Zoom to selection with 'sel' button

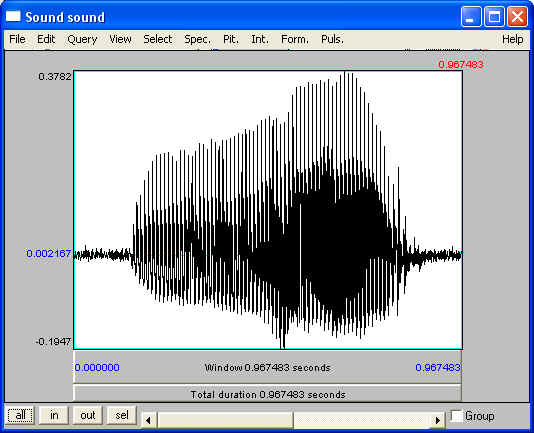[x=122, y=415]
